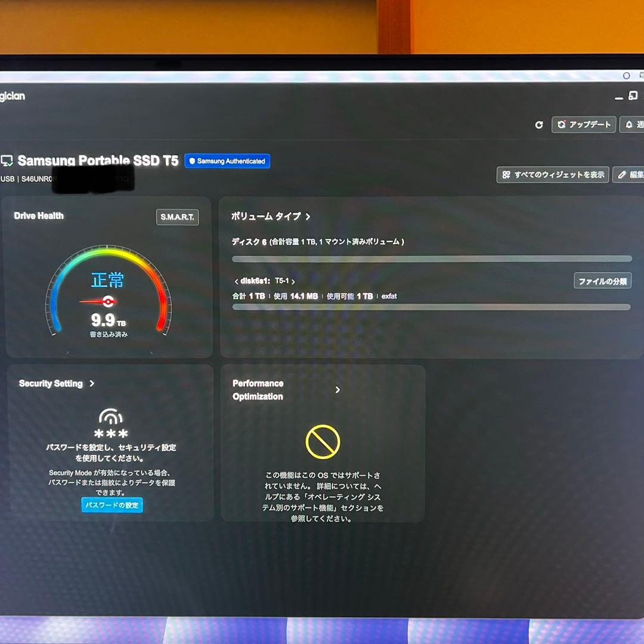This screenshot has height=644, width=644.
Task: Click the Samsung Portable SSD T5 title
Action: 98,160
